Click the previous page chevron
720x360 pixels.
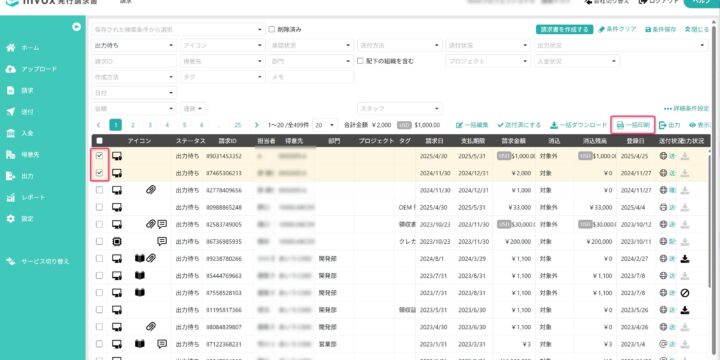(x=99, y=125)
